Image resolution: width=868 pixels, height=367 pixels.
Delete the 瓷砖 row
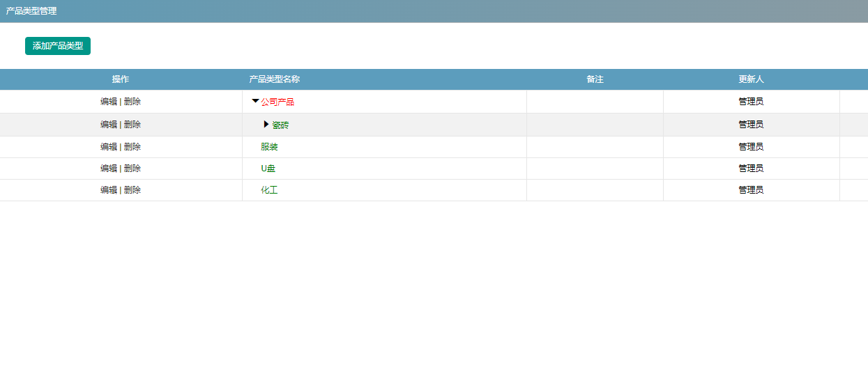pos(132,125)
